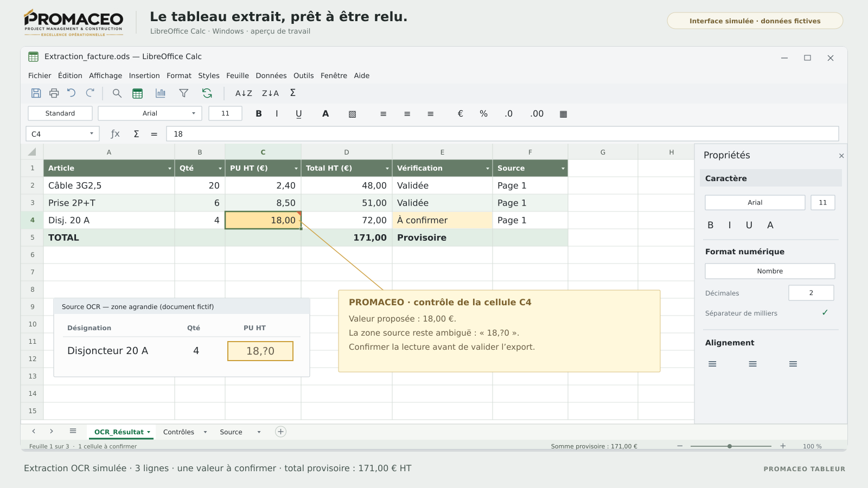The image size is (868, 488).
Task: Toggle Bold in formatting toolbar
Action: [x=259, y=113]
